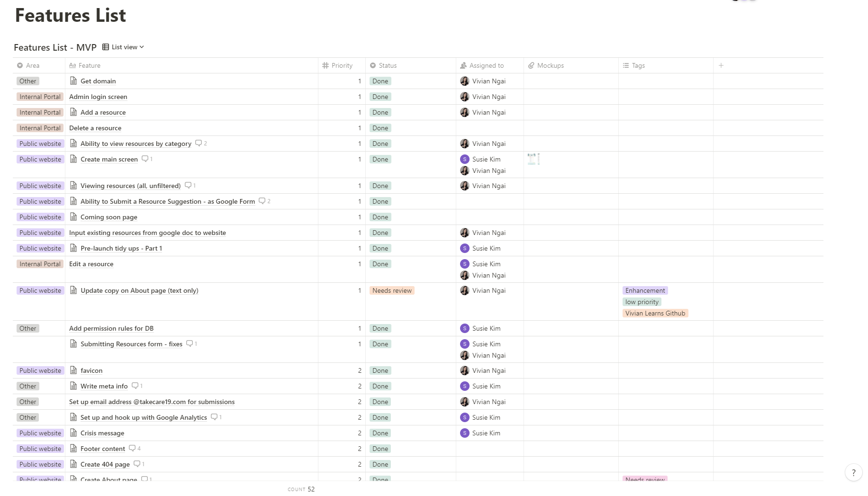Click the Enhancement tag
The height and width of the screenshot is (496, 868).
click(x=645, y=290)
